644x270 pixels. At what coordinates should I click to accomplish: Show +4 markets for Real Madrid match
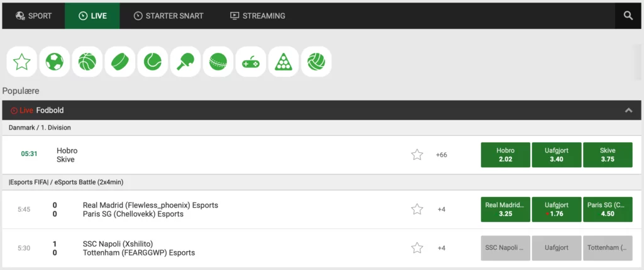(441, 210)
